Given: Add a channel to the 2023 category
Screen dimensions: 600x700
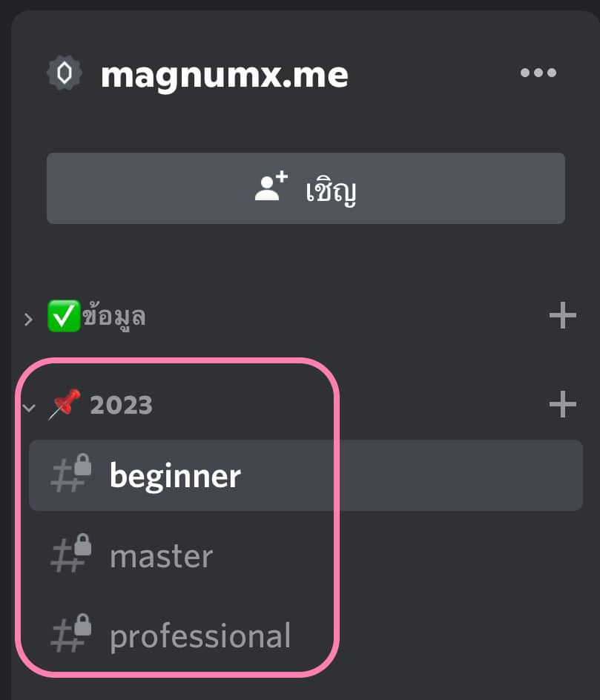Looking at the screenshot, I should click(x=562, y=404).
